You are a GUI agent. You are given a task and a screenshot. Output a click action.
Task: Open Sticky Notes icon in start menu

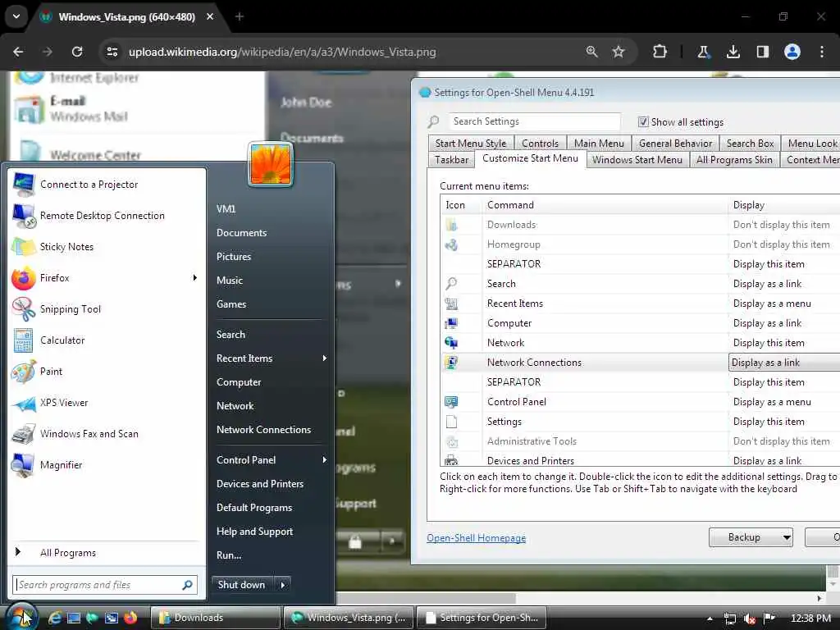(x=24, y=246)
